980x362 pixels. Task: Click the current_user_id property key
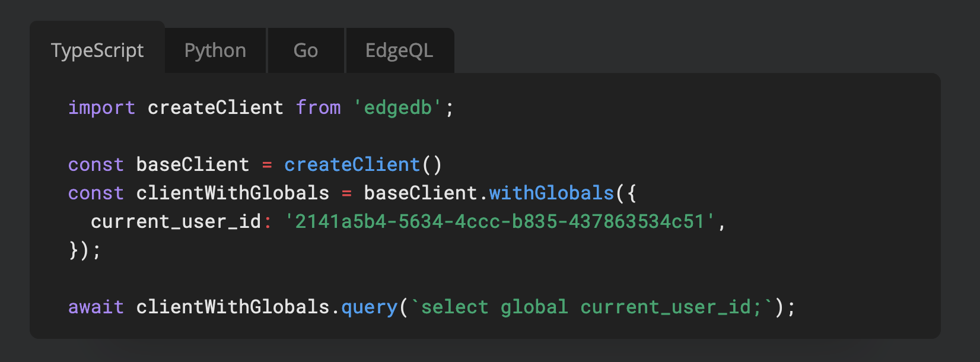click(x=176, y=221)
